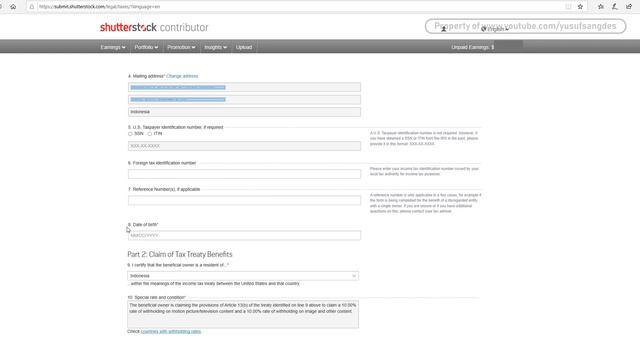Open the Favorites hub icon
This screenshot has width=640, height=360.
[x=601, y=7]
